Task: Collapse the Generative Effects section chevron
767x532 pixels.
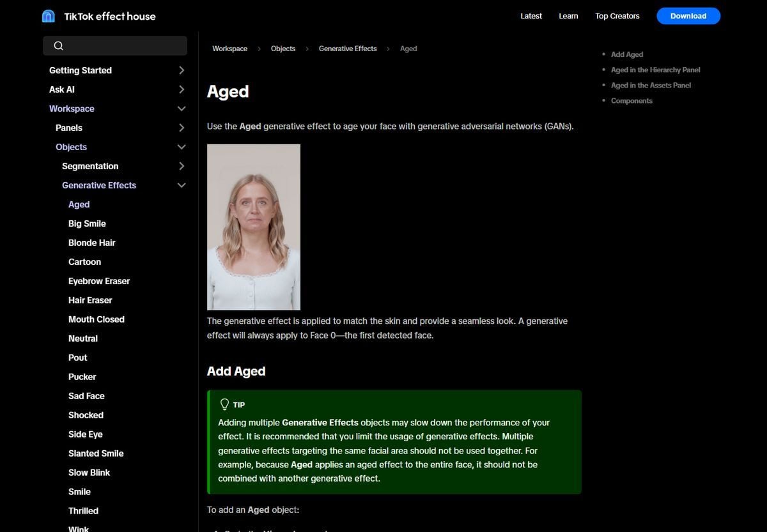Action: 182,185
